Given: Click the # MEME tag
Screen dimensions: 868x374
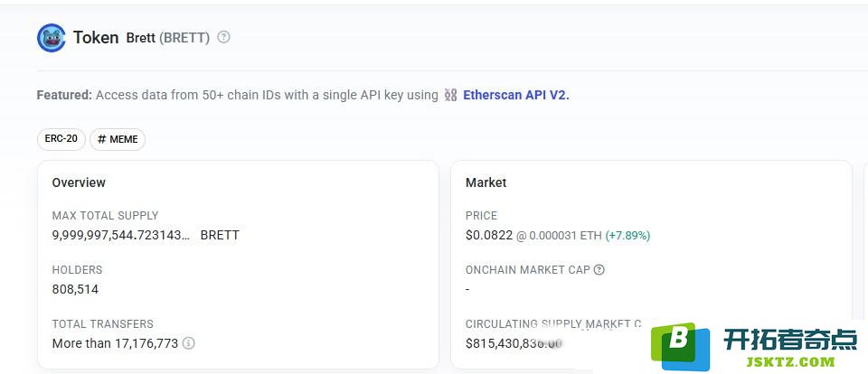Looking at the screenshot, I should tap(118, 139).
